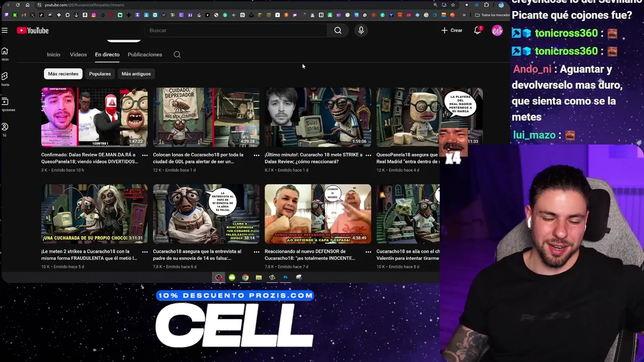The image size is (644, 362).
Task: Open the Cuidado Depredador lonas video thumbnail
Action: click(206, 117)
